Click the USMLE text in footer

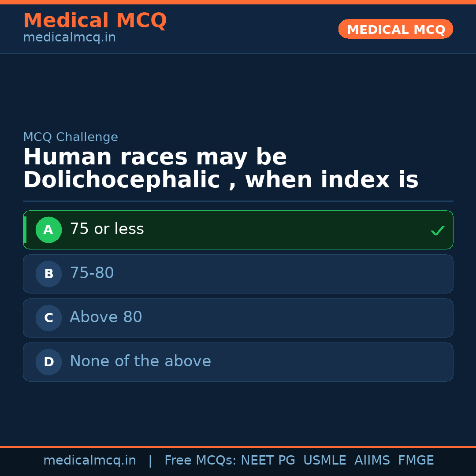tap(324, 461)
